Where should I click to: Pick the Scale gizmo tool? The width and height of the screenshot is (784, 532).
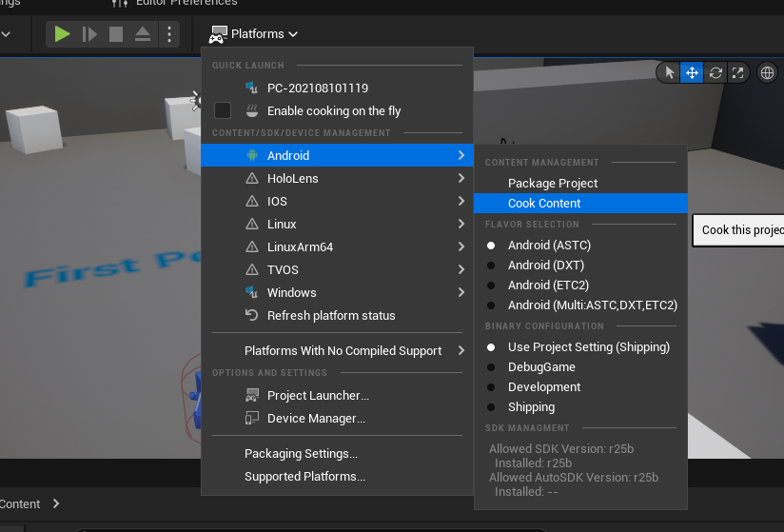(738, 72)
